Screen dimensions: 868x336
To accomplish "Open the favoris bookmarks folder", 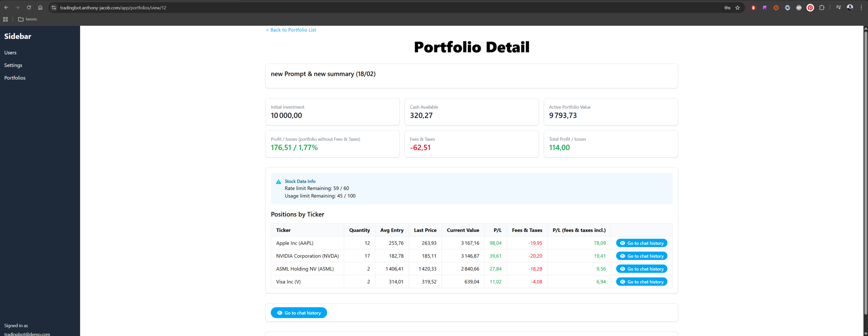I will [x=27, y=19].
